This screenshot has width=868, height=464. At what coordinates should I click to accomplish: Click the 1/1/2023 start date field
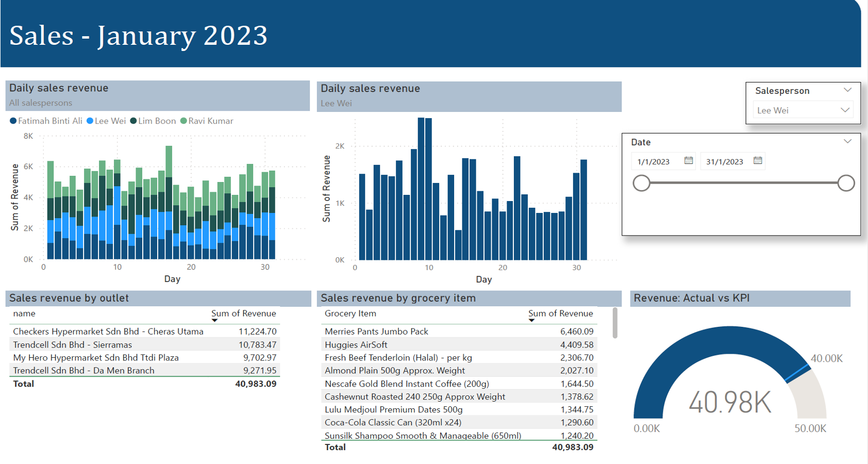[x=654, y=162]
